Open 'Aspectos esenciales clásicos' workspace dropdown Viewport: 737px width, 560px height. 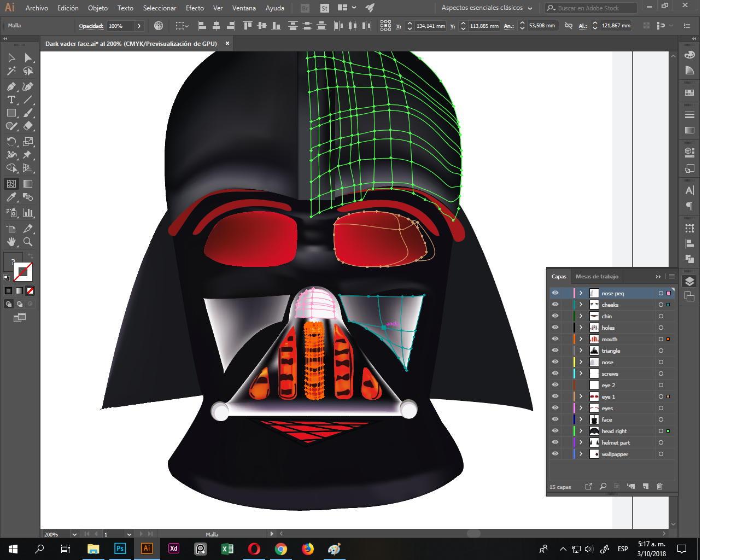[x=487, y=8]
